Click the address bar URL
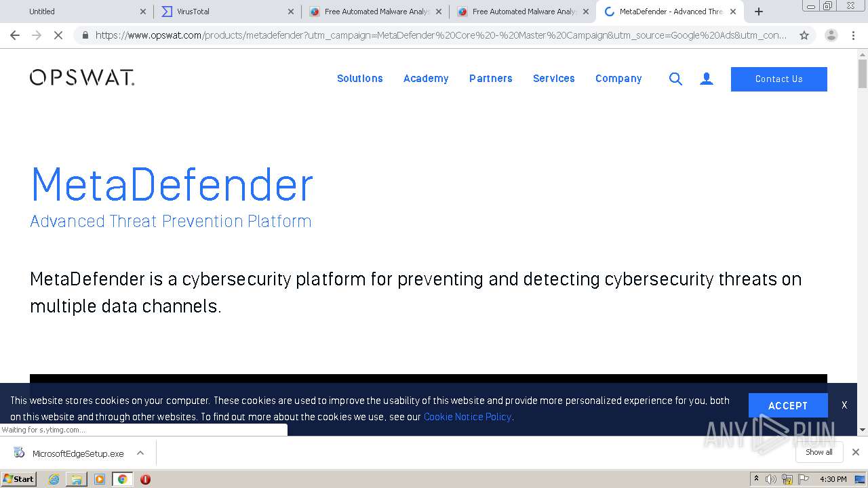The image size is (868, 488). pos(441,35)
